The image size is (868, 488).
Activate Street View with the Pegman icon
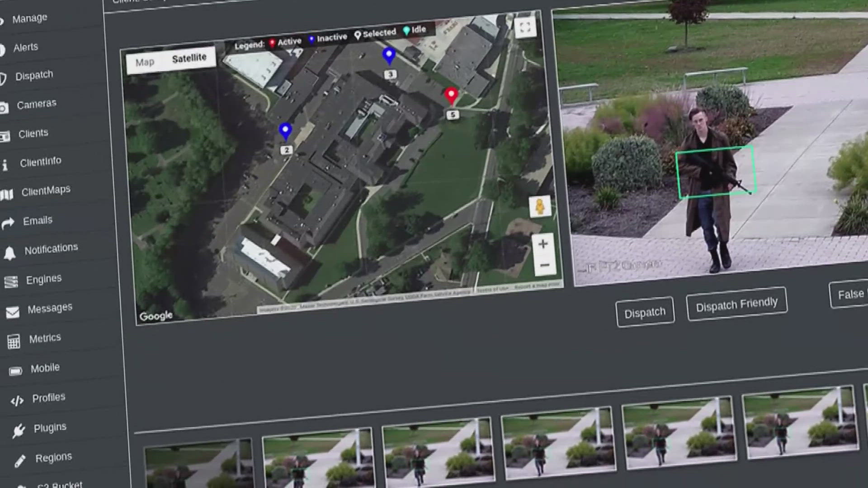(541, 206)
